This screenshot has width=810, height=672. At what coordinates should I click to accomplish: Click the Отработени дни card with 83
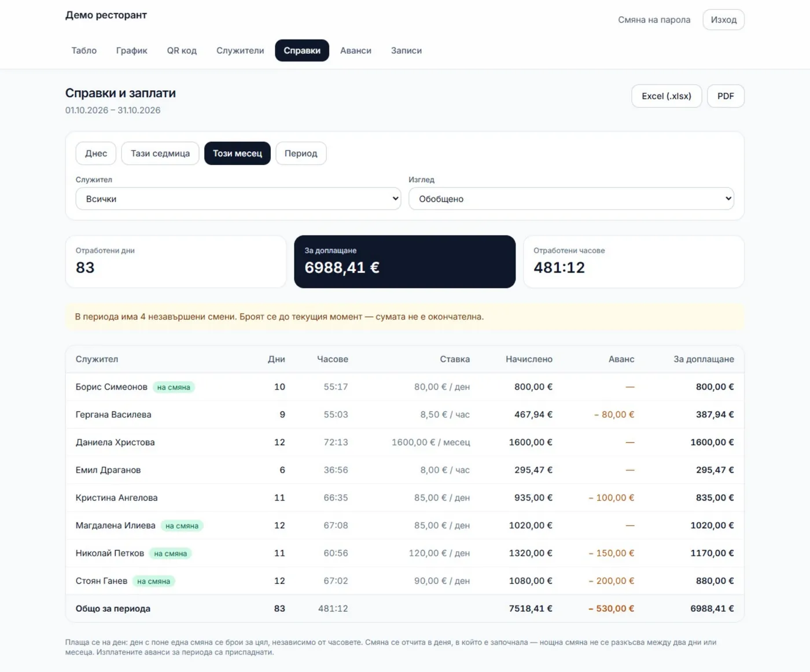(176, 262)
